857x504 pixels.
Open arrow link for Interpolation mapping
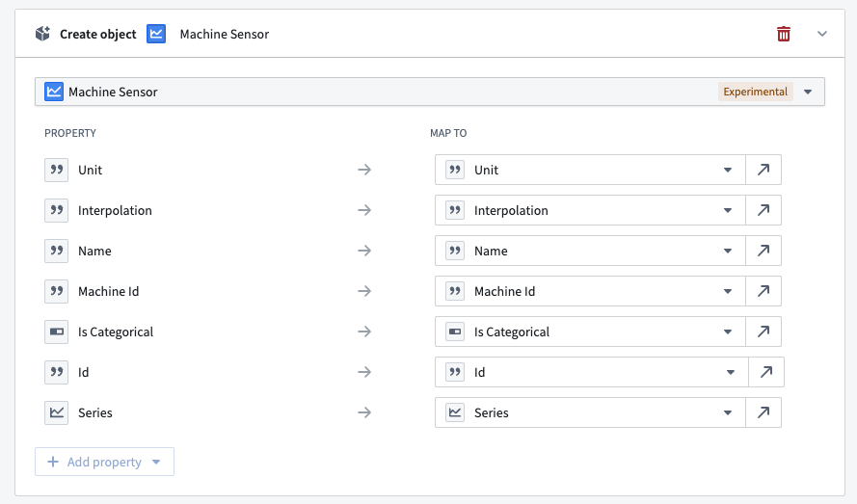pos(763,210)
